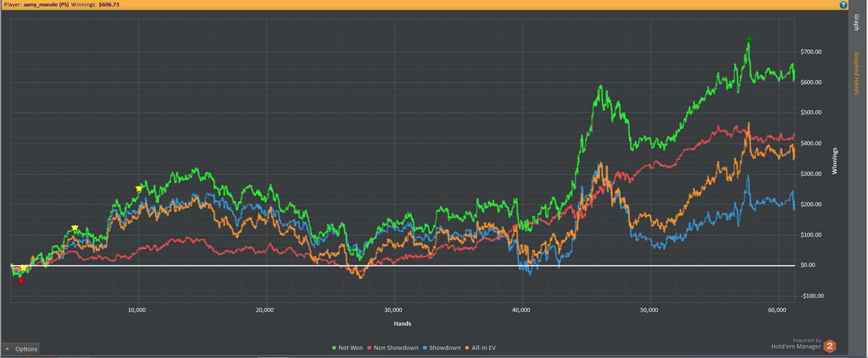Click the 60,000 hands axis label

pos(777,310)
